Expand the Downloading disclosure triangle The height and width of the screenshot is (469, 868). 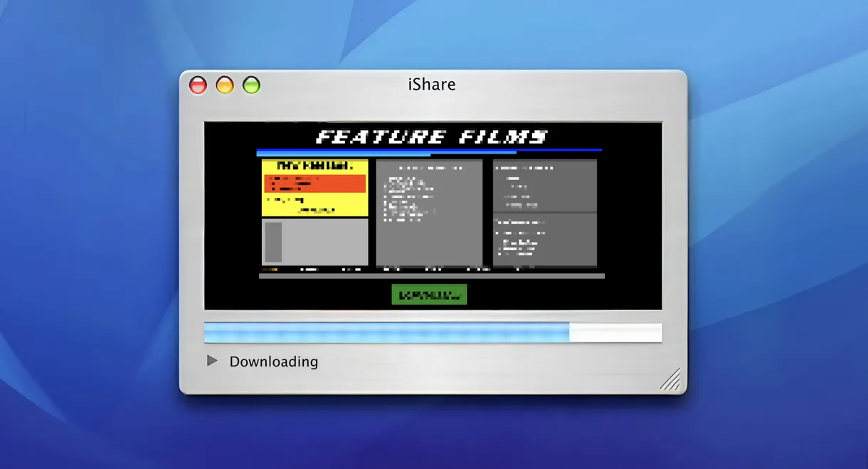tap(212, 361)
